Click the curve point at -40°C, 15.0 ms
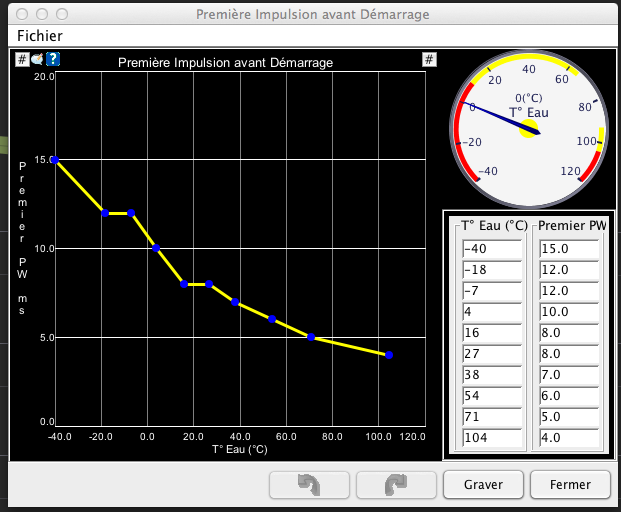This screenshot has width=621, height=512. tap(55, 160)
